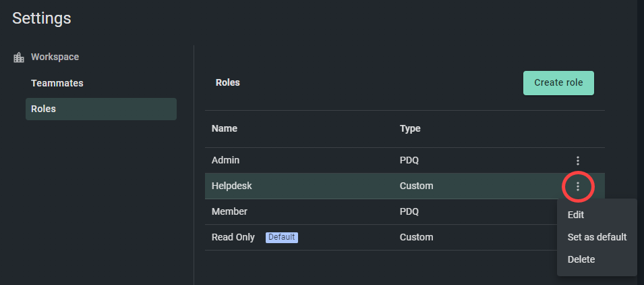Click the Member role row
Viewport: 644px width, 285px height.
[405, 212]
